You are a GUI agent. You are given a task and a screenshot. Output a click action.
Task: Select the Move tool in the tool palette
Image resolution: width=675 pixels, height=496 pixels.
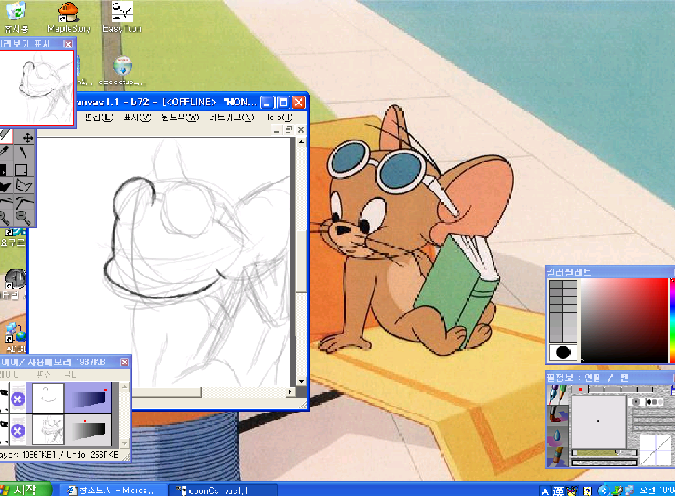coord(27,137)
